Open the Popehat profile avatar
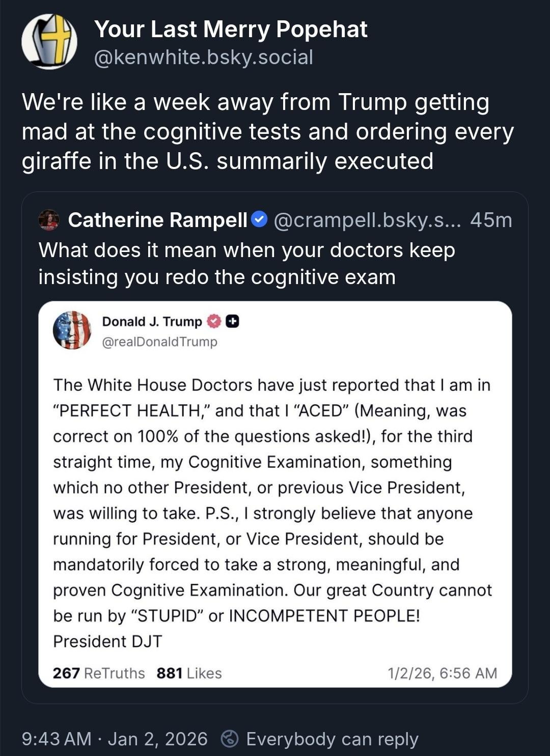550x756 pixels. (x=49, y=41)
